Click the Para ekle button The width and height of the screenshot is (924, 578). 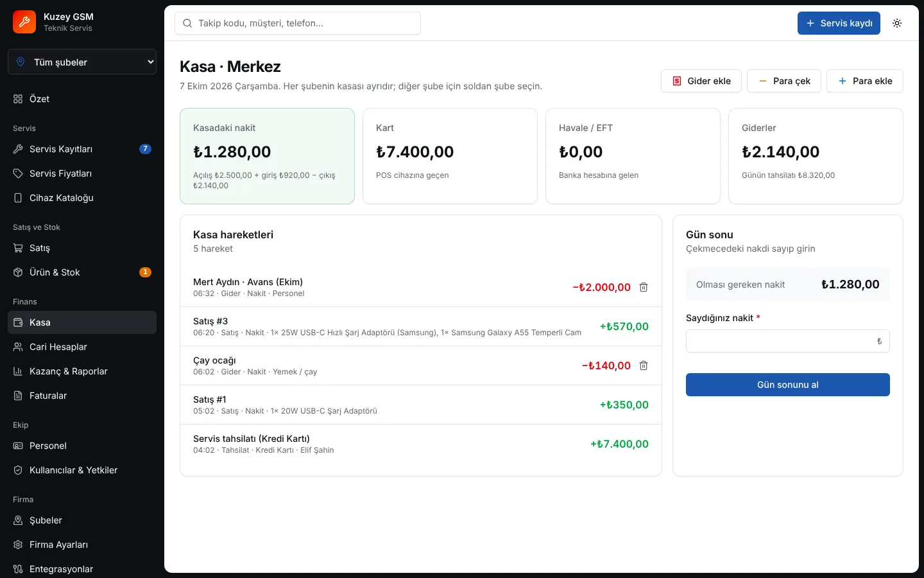[865, 81]
